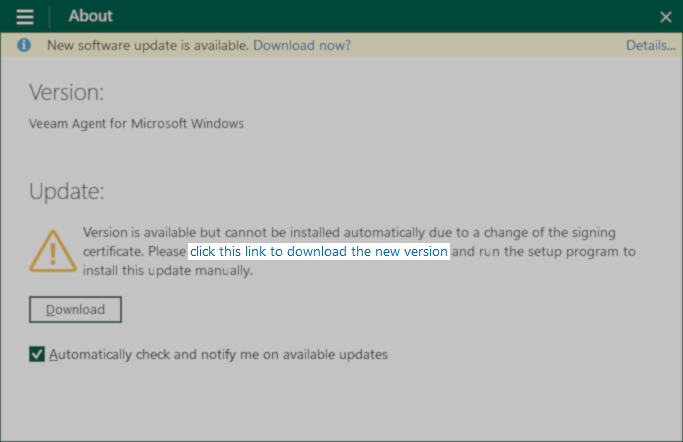This screenshot has width=683, height=442.
Task: Select 'Veeam Agent for Microsoft Windows' text
Action: tap(136, 124)
